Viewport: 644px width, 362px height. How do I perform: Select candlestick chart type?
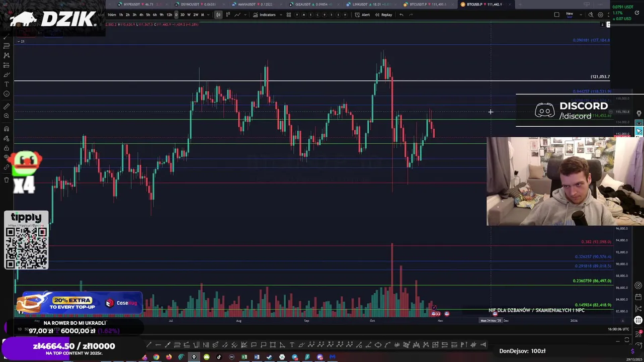(218, 15)
